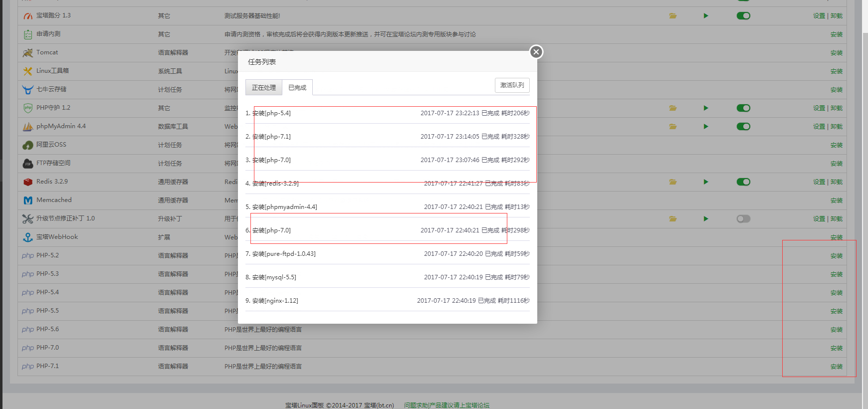Click php logo beside PHP-5.2
The width and height of the screenshot is (868, 409).
(x=28, y=256)
